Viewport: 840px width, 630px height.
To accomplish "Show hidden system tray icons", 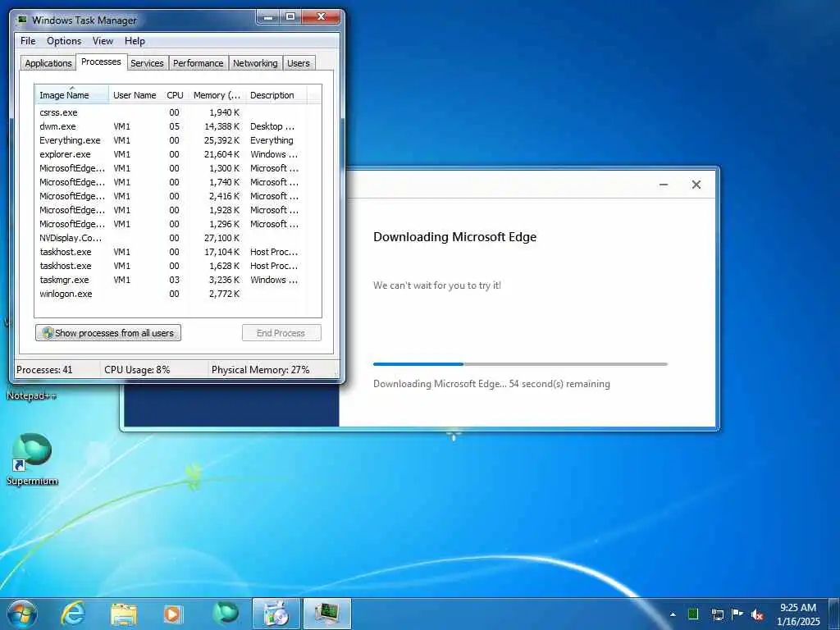I will tap(673, 614).
